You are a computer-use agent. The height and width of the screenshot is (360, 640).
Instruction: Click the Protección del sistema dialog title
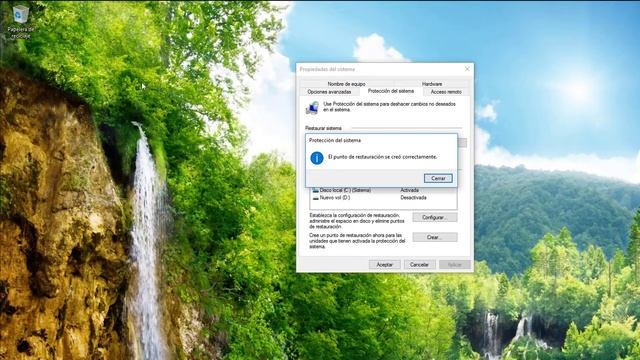[335, 140]
